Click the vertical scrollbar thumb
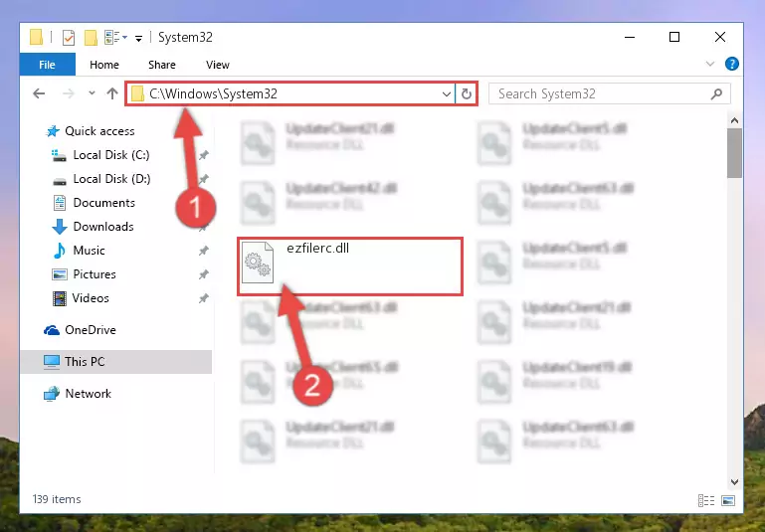Image resolution: width=765 pixels, height=532 pixels. [734, 153]
